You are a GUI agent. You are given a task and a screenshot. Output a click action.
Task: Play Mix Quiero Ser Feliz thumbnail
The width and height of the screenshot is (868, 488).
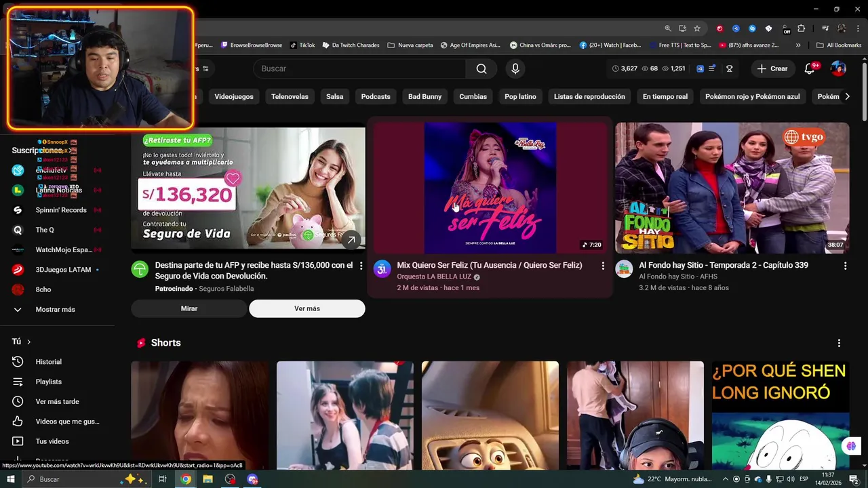(x=490, y=188)
